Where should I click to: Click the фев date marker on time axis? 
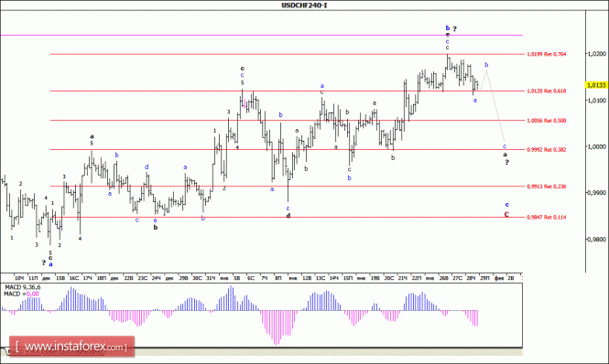point(499,278)
